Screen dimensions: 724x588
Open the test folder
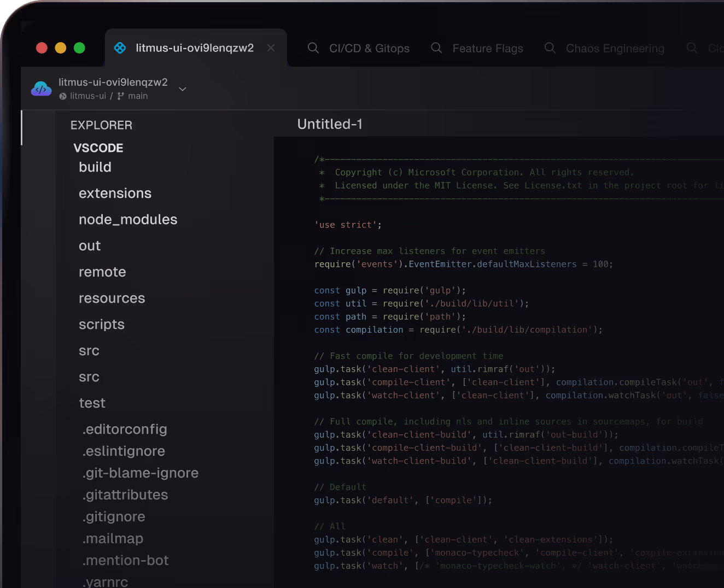[x=92, y=403]
